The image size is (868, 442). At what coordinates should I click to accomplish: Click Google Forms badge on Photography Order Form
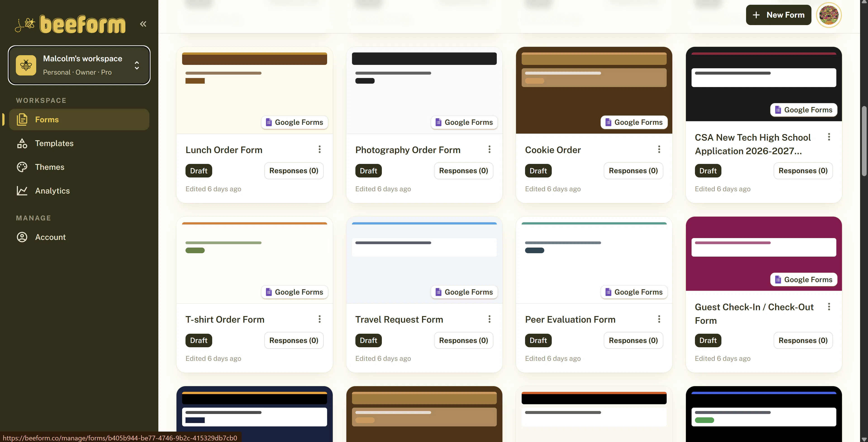pos(464,122)
